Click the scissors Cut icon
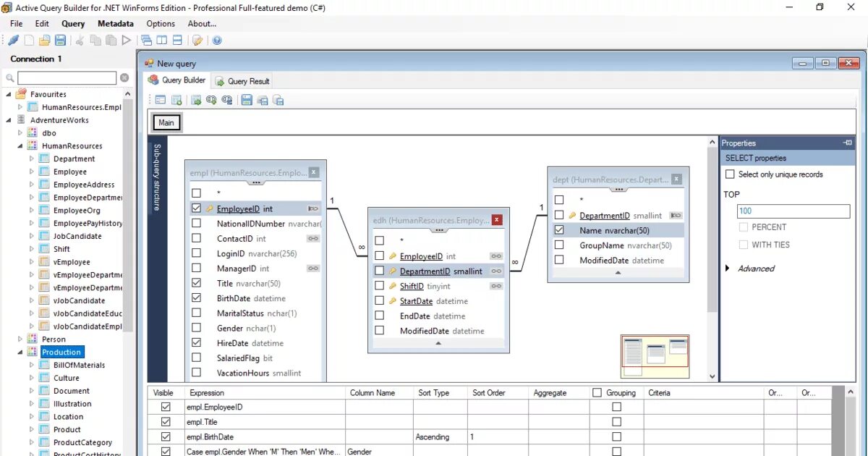868x456 pixels. tap(80, 41)
